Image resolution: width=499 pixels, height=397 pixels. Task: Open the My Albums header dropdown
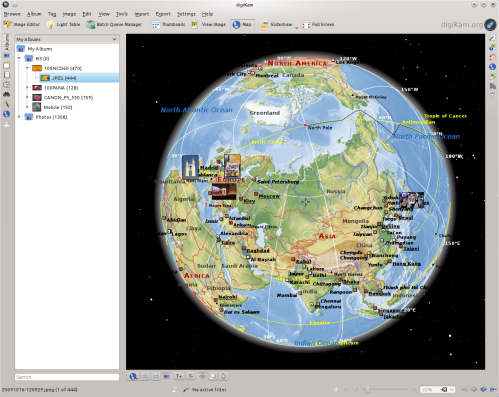pyautogui.click(x=67, y=39)
